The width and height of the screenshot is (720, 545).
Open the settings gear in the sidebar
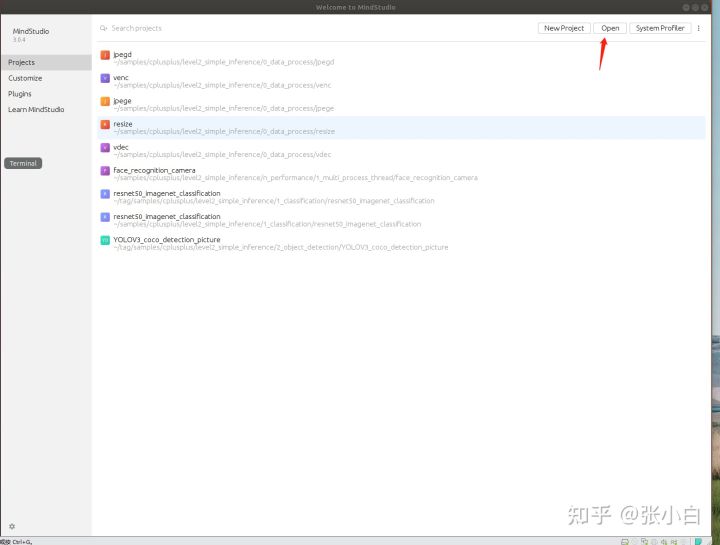[x=12, y=526]
